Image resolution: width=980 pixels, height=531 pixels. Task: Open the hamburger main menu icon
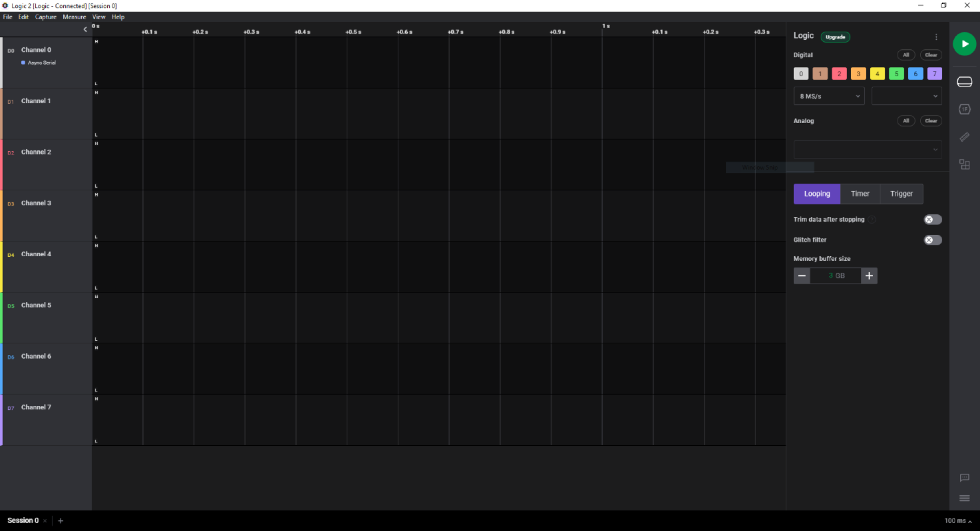click(964, 498)
